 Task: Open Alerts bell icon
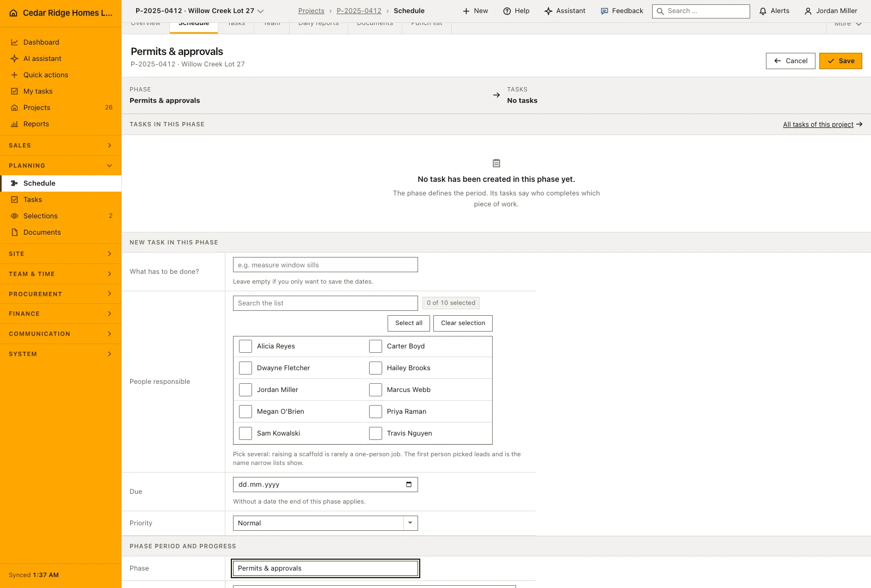point(763,11)
